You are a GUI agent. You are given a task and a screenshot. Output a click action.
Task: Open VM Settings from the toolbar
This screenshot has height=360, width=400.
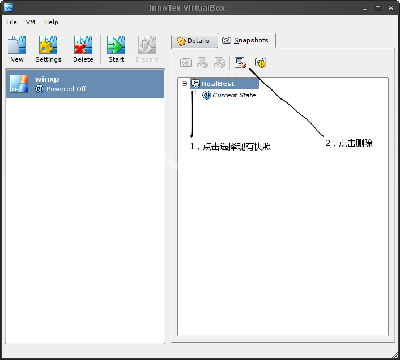coord(48,49)
